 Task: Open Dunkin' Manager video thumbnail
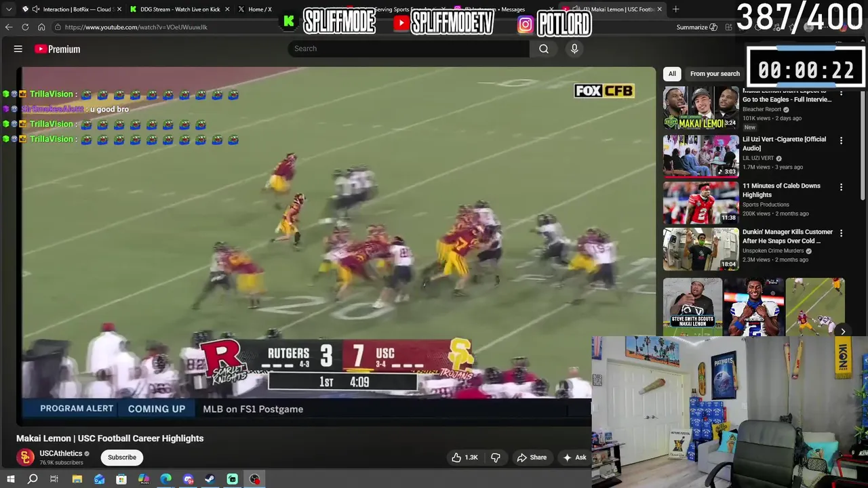click(701, 249)
